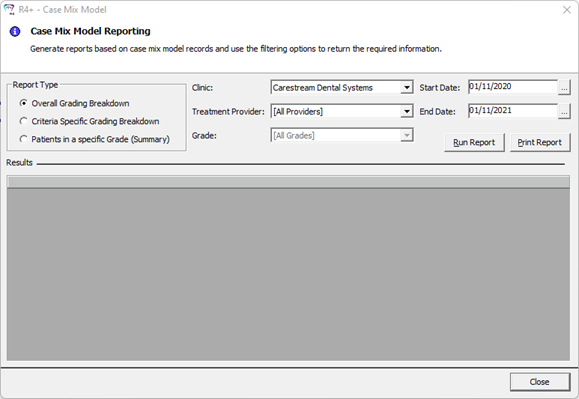Click into the Start Date field

[x=513, y=87]
